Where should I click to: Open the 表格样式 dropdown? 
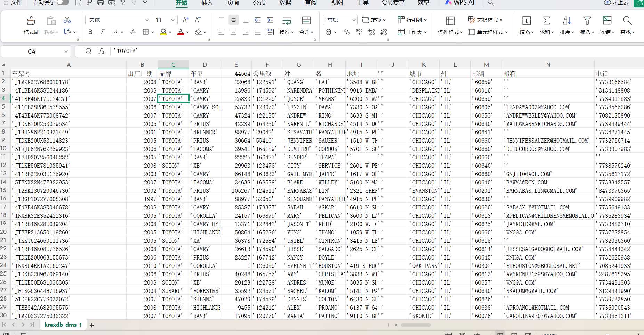[x=485, y=20]
